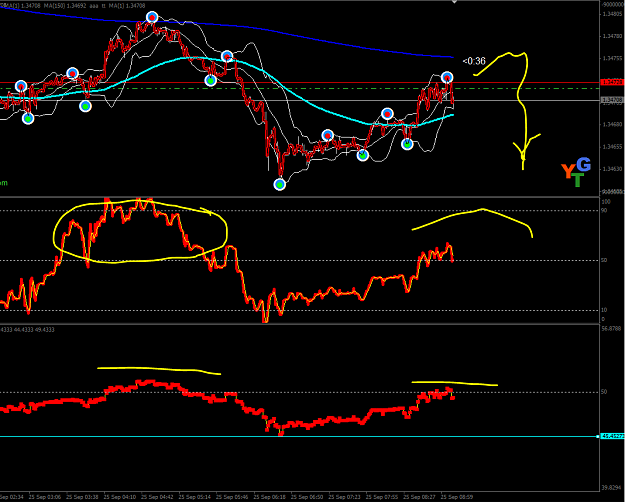Click the 25 Sep 04:42 time label
Screen dimensions: 625x503
pos(157,497)
